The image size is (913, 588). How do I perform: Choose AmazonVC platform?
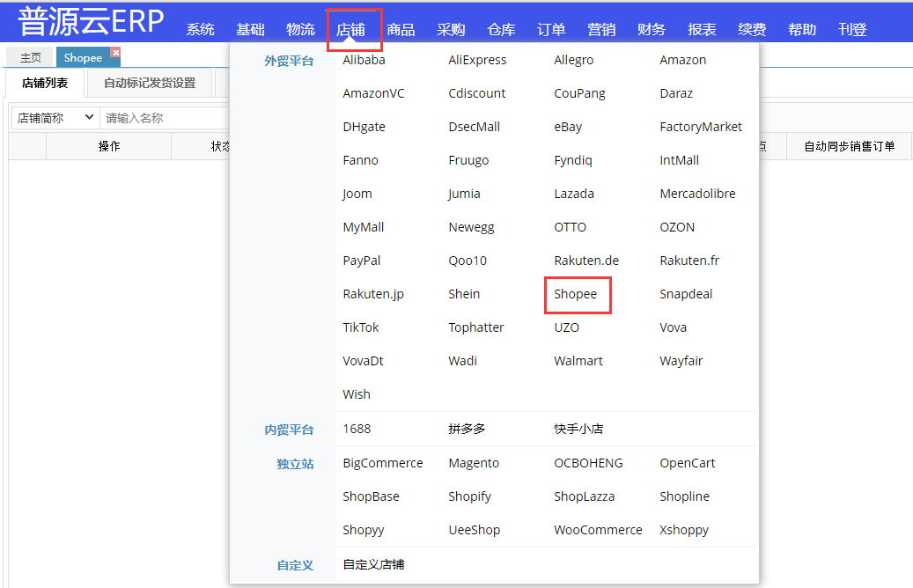(x=373, y=93)
